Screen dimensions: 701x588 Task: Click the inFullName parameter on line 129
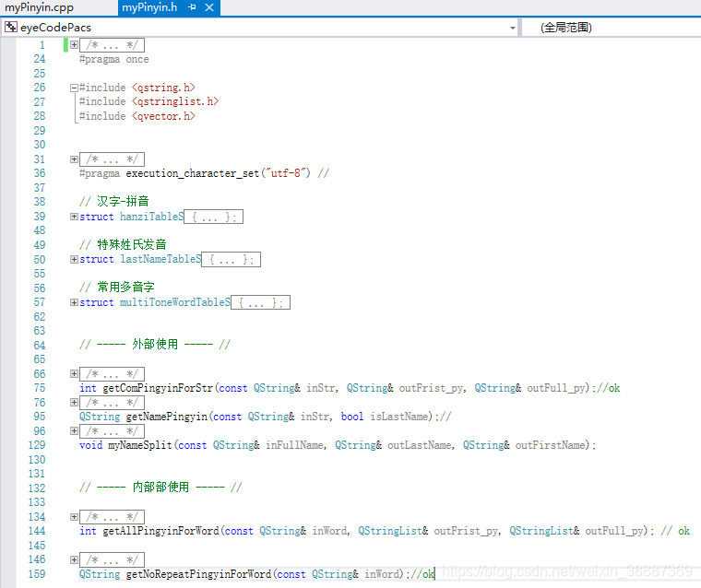[x=294, y=445]
